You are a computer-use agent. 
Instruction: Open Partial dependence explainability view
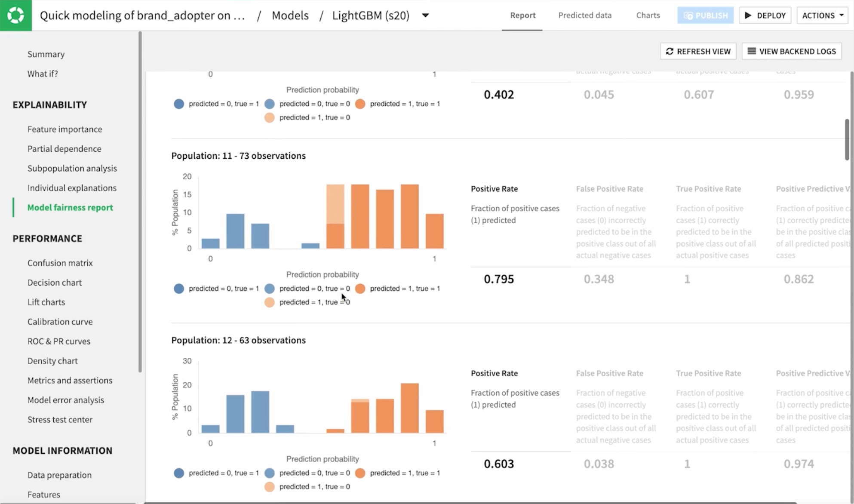click(x=64, y=148)
